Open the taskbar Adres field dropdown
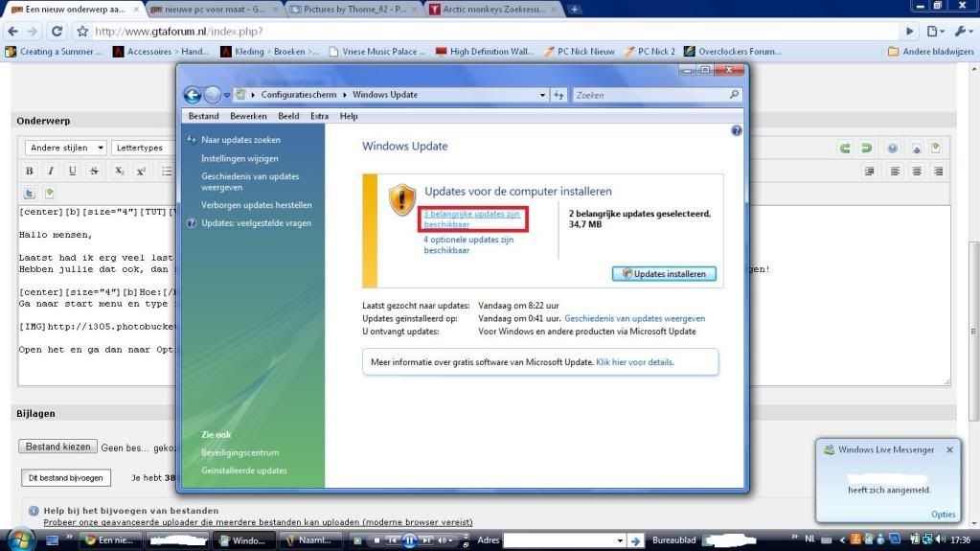Viewport: 980px width, 551px height. pyautogui.click(x=620, y=540)
